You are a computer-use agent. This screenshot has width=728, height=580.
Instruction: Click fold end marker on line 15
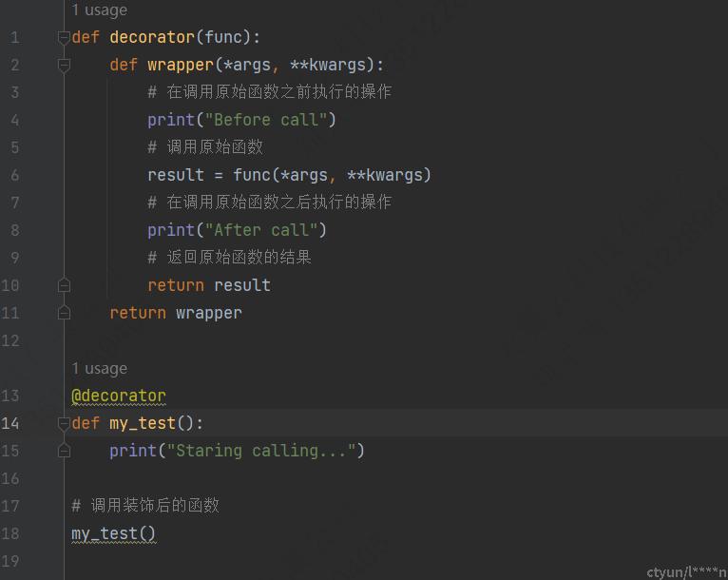click(64, 451)
